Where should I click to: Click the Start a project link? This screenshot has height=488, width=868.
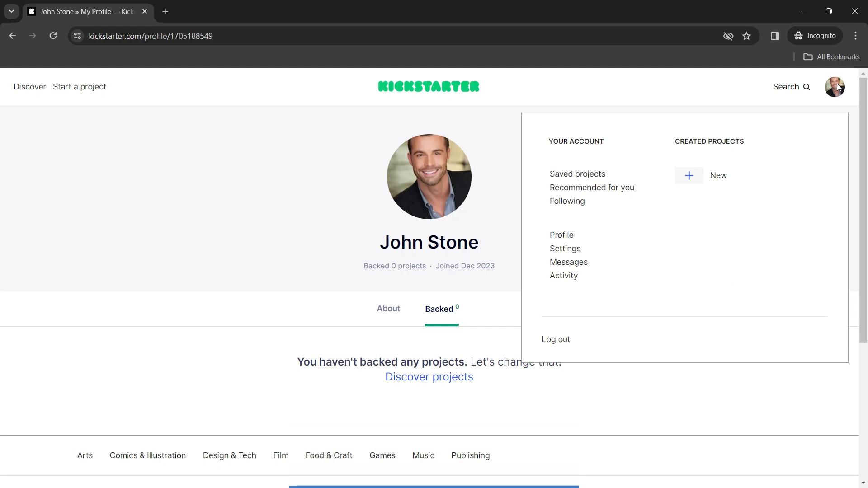tap(80, 86)
